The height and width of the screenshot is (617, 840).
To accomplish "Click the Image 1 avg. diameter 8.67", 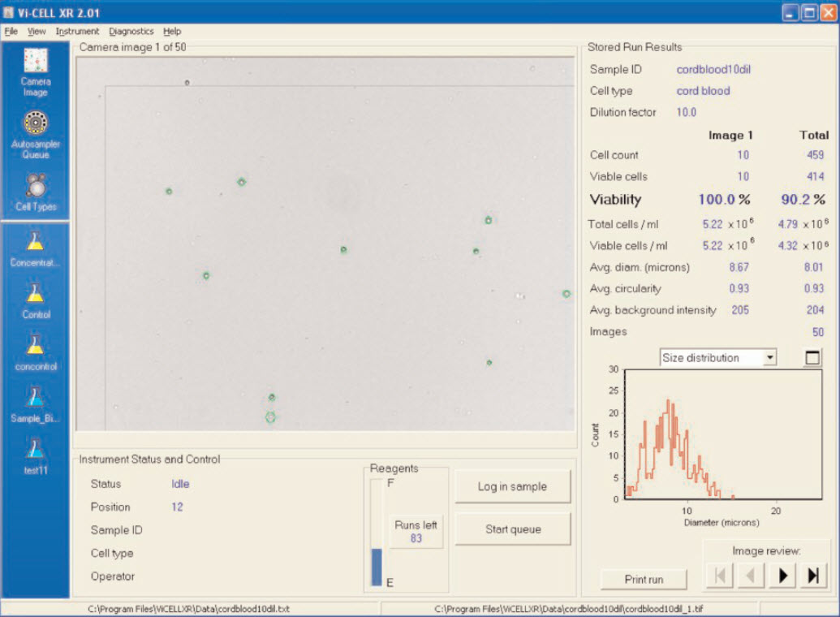I will click(739, 267).
